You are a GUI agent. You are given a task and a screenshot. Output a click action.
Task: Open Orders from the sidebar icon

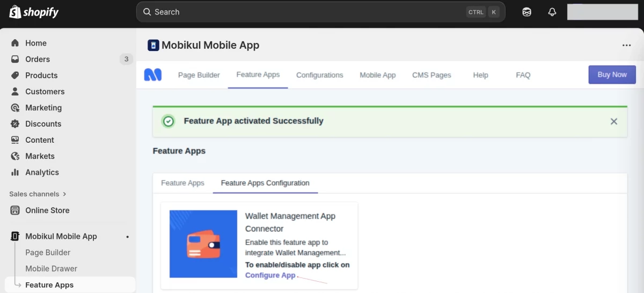coord(15,59)
